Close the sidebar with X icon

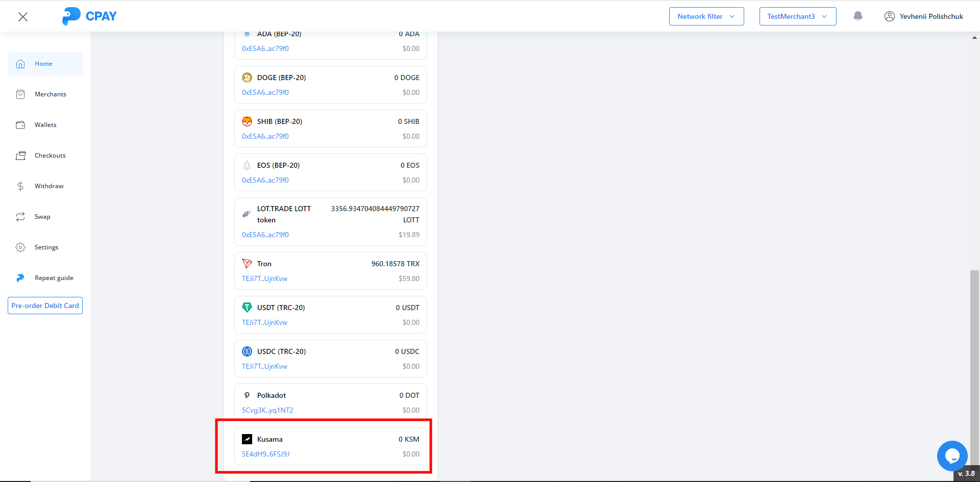tap(23, 17)
